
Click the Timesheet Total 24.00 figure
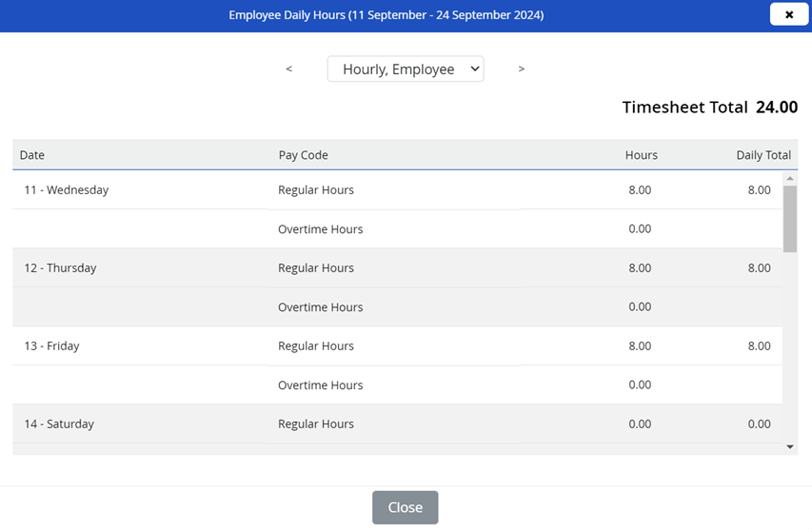(776, 108)
